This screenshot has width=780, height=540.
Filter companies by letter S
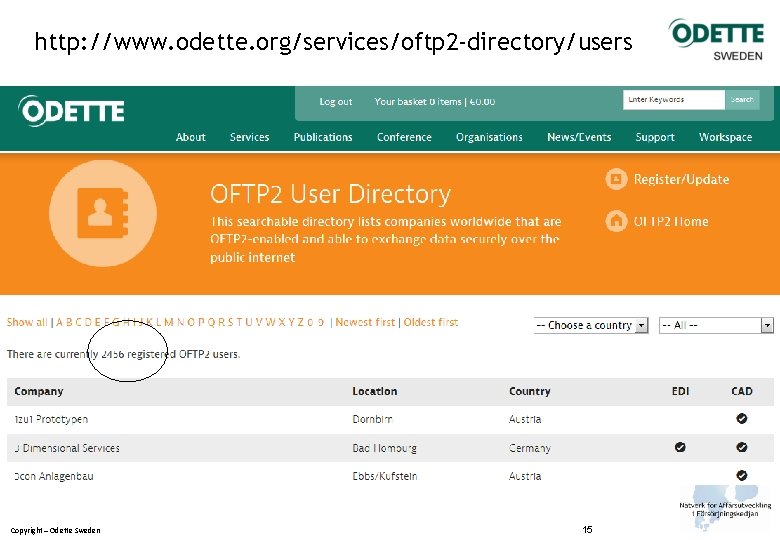229,322
